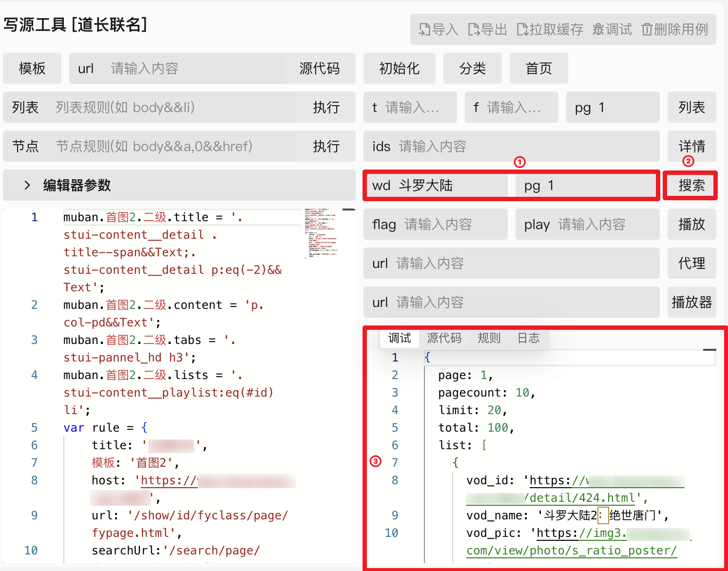Focus the top url input field

[x=176, y=68]
